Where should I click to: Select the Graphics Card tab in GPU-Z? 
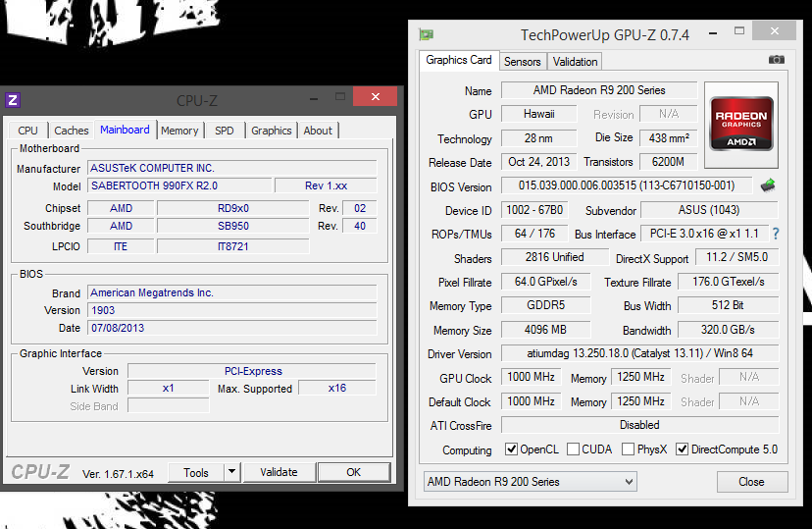click(x=459, y=60)
